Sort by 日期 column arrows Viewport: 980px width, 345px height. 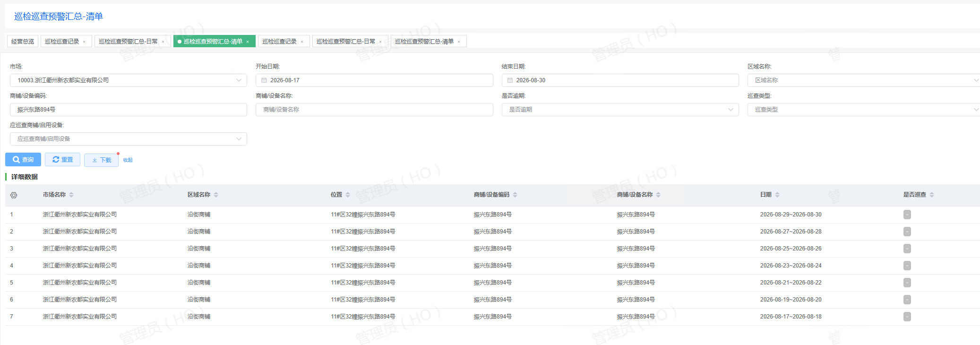click(777, 195)
